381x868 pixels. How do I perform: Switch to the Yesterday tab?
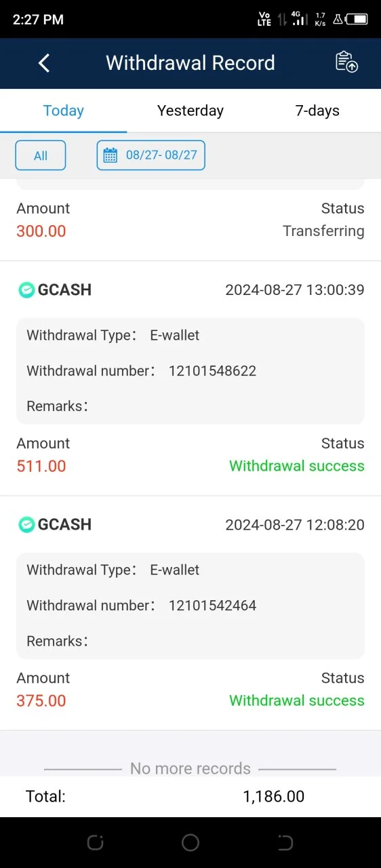tap(190, 111)
